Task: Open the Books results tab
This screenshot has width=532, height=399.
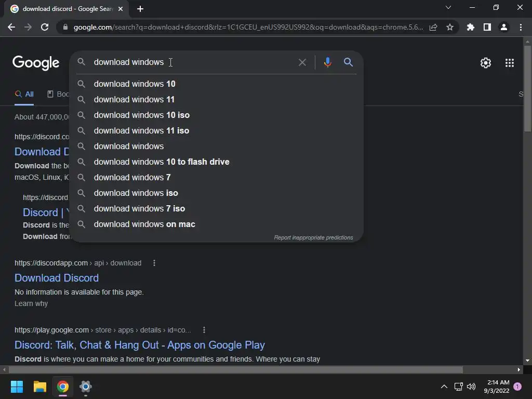Action: [x=58, y=94]
